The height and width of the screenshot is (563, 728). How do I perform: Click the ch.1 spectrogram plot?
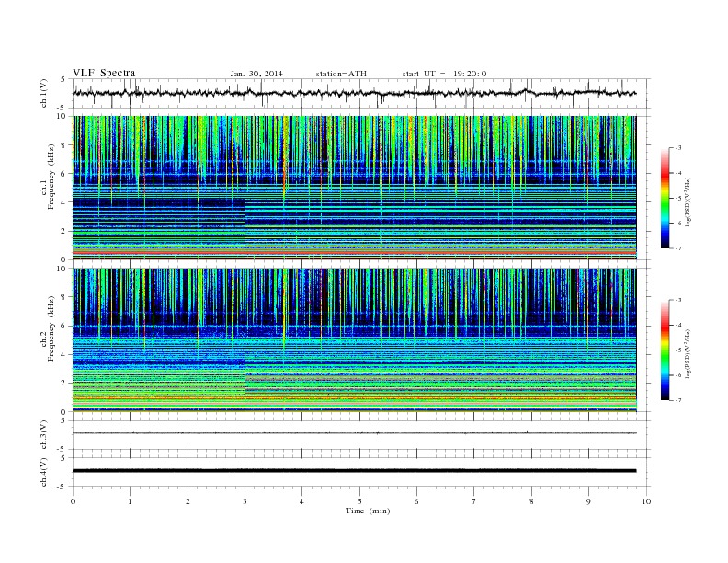coord(355,188)
